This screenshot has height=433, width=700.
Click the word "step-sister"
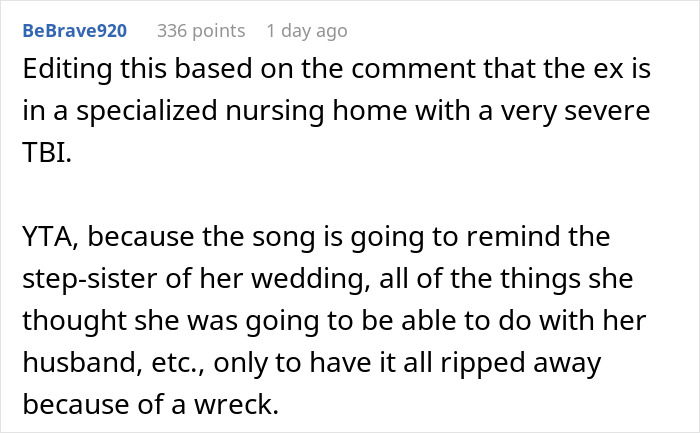[87, 277]
